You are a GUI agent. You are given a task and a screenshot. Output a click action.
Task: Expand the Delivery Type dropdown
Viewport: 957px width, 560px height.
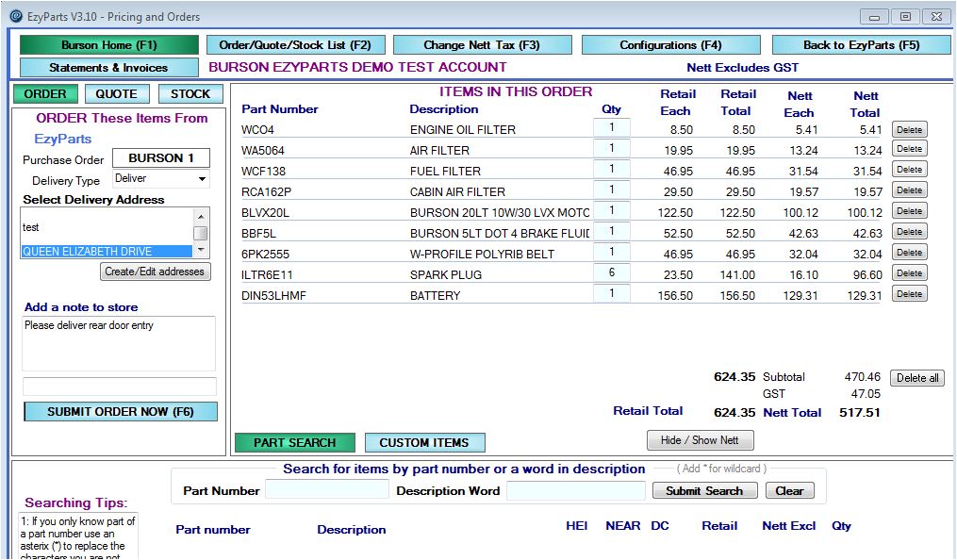(x=202, y=179)
